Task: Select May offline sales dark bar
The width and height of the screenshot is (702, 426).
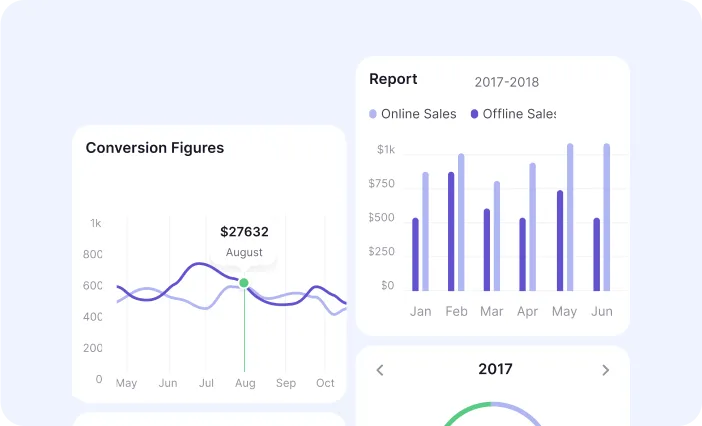Action: click(x=560, y=241)
